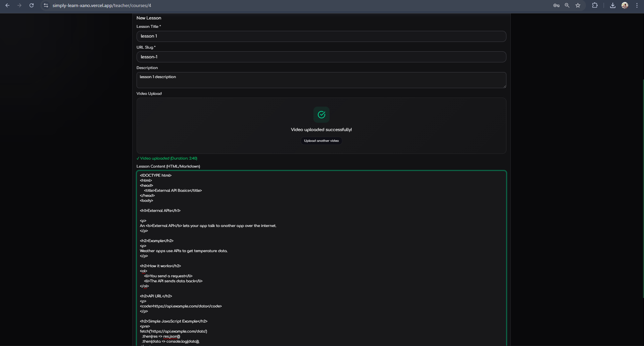Reload the current page

coord(32,5)
